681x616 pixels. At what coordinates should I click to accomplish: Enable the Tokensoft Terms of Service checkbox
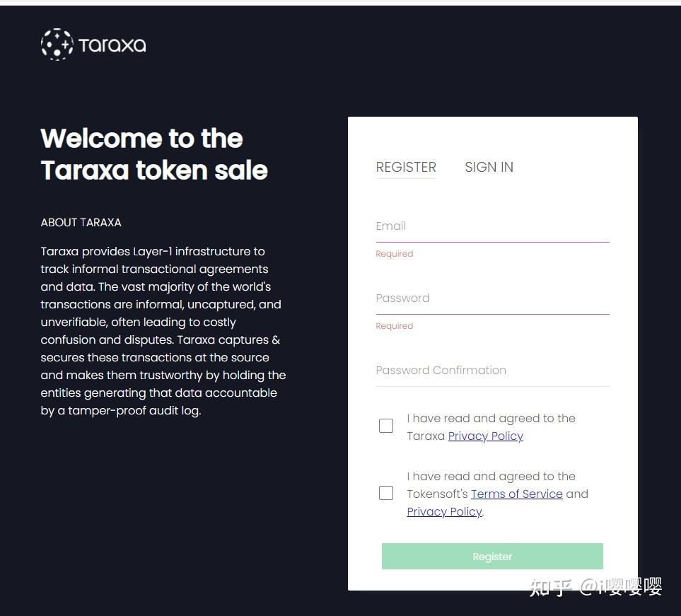(386, 493)
